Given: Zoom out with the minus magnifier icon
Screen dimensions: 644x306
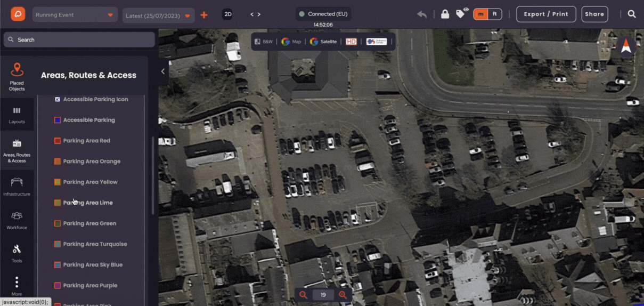Looking at the screenshot, I should pyautogui.click(x=303, y=295).
